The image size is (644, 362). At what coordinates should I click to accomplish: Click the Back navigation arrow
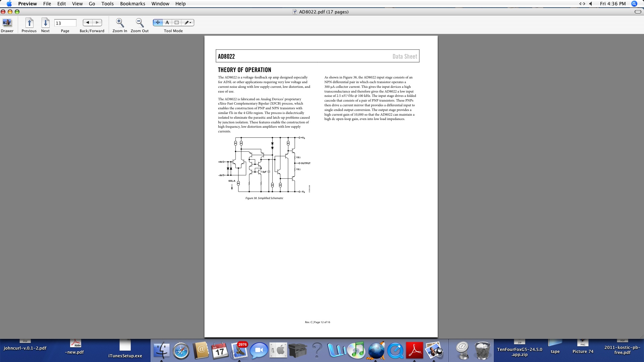(x=88, y=22)
